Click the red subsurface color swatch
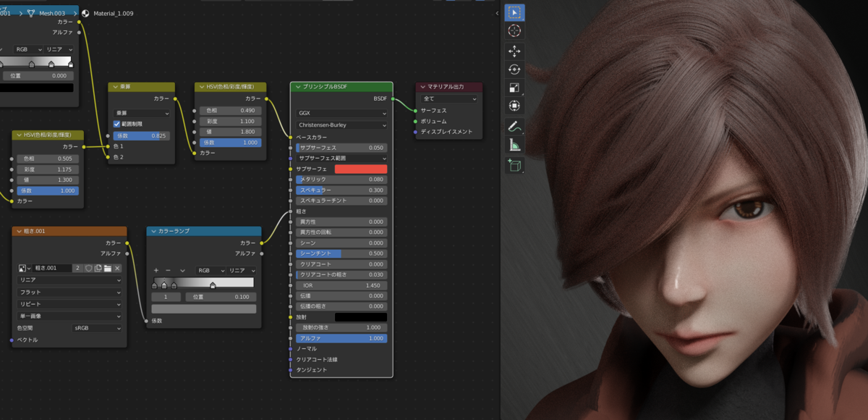Image resolution: width=868 pixels, height=420 pixels. click(x=360, y=169)
